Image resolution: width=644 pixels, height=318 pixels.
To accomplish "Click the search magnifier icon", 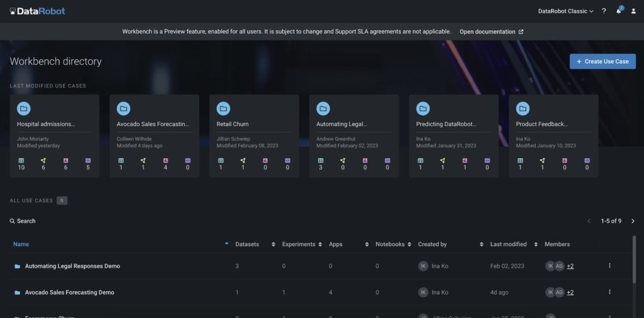I will 13,221.
